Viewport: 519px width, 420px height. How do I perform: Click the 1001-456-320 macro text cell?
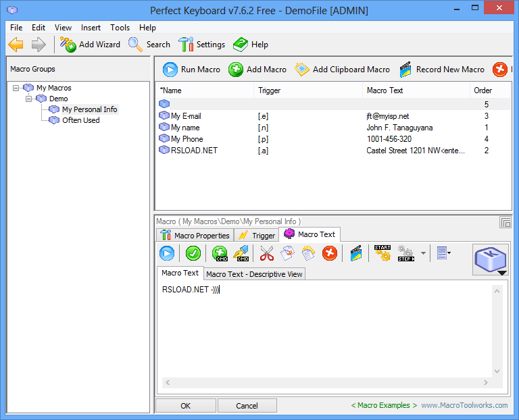389,139
